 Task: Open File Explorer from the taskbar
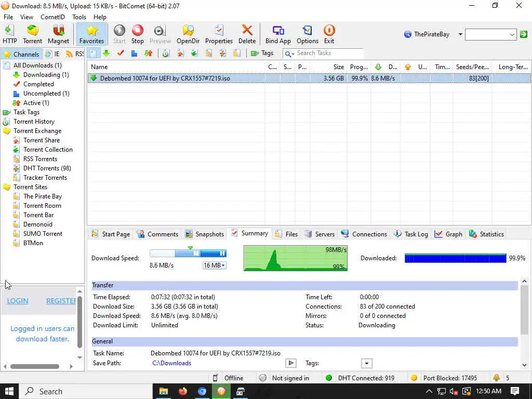coord(164,391)
